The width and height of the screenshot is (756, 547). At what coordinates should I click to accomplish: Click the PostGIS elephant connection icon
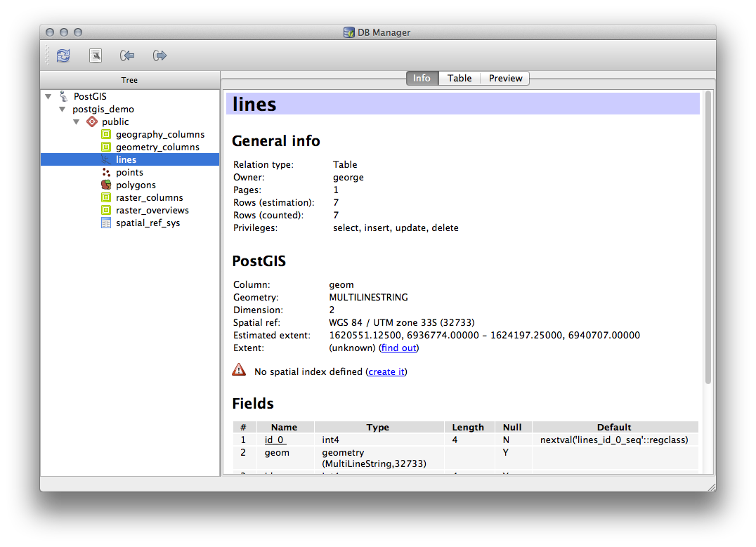click(x=64, y=96)
